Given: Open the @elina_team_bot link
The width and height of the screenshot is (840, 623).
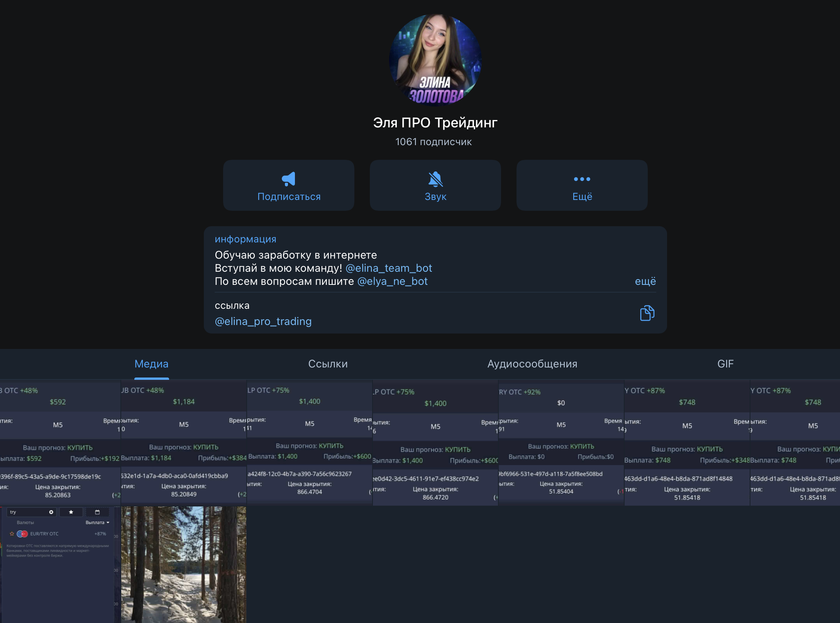Looking at the screenshot, I should [x=388, y=268].
